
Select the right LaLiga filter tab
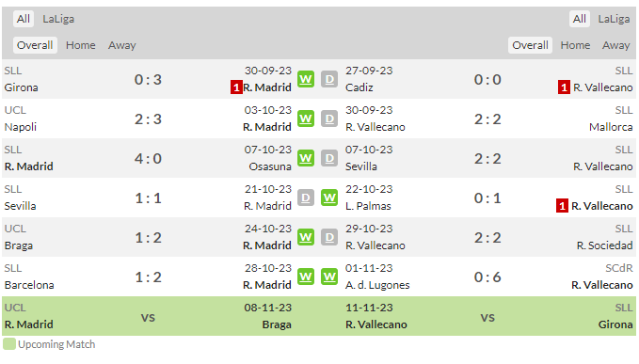point(614,19)
